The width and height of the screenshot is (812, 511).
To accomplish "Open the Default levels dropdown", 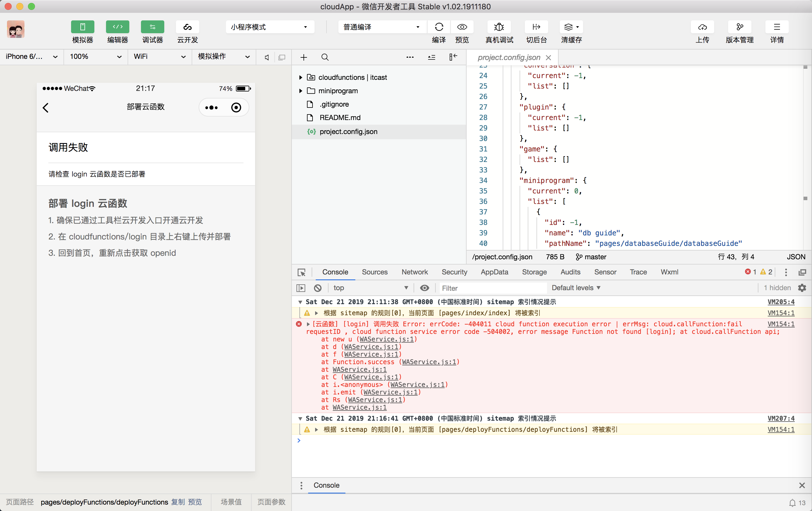I will [576, 288].
